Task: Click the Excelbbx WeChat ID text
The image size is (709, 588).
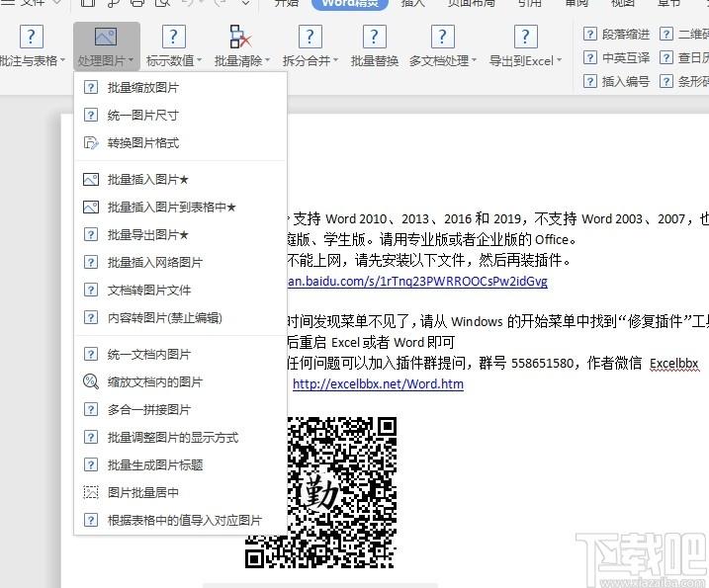Action: click(x=673, y=364)
